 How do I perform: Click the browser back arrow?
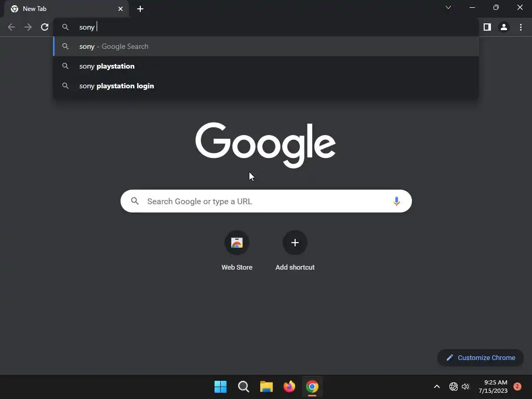pos(11,27)
